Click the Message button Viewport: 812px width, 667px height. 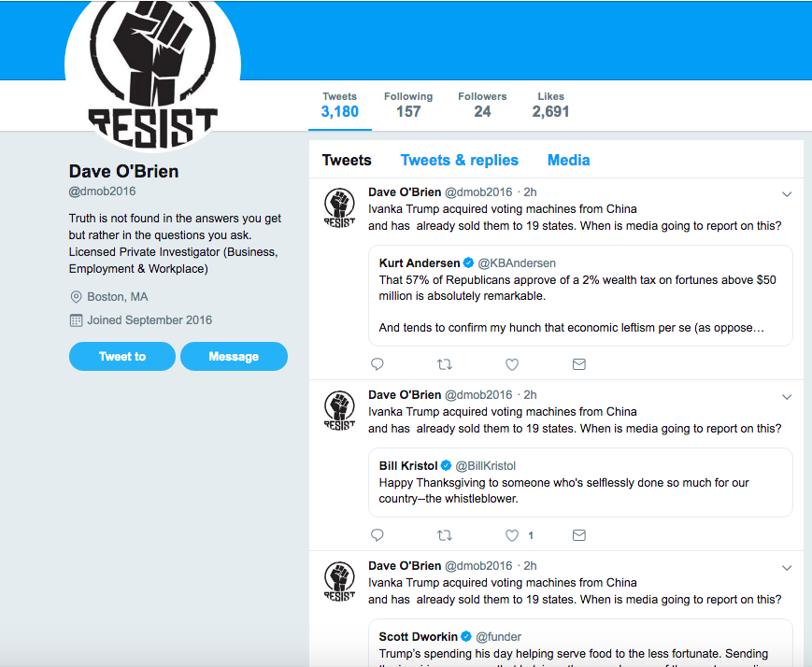point(235,356)
